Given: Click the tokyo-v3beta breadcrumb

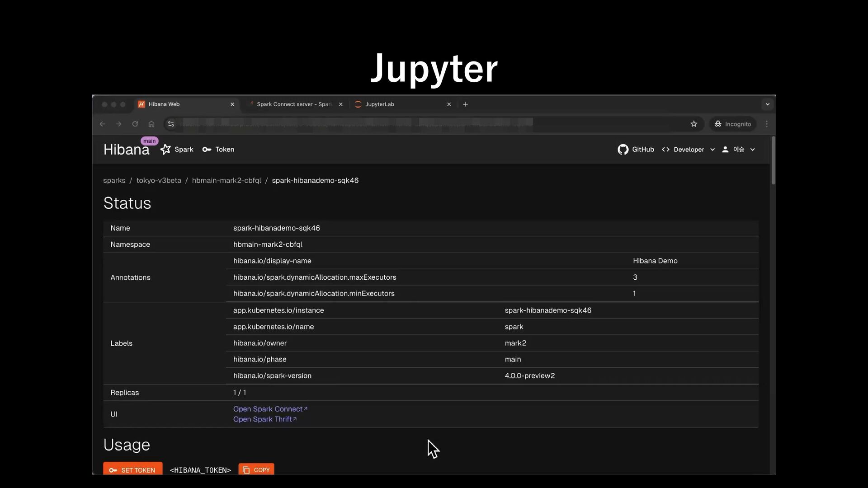Looking at the screenshot, I should tap(159, 180).
